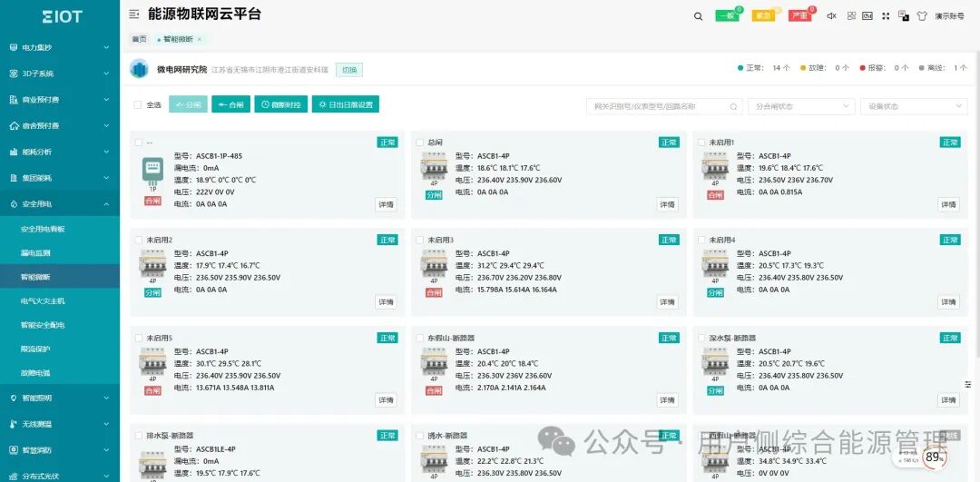Open the theme T-shirt icon

(x=922, y=16)
